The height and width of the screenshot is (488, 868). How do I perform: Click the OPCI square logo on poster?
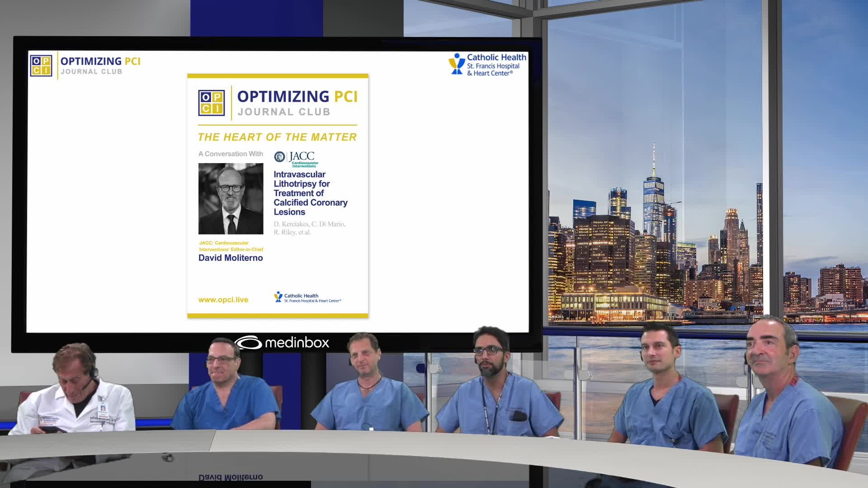(211, 103)
